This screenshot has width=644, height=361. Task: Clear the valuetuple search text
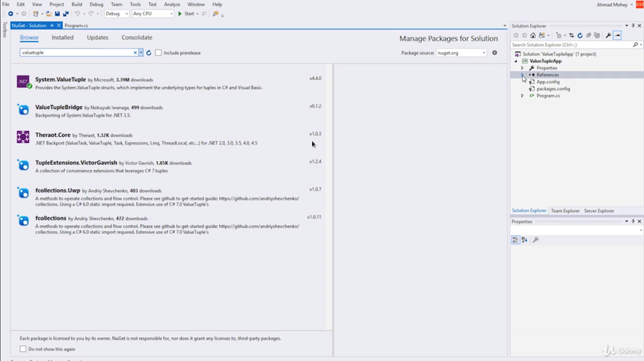pyautogui.click(x=135, y=52)
